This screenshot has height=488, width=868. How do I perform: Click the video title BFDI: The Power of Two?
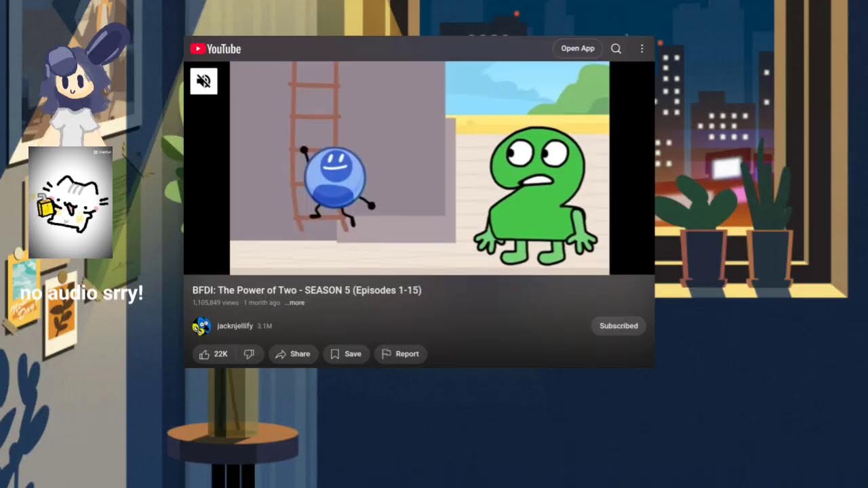(x=307, y=290)
